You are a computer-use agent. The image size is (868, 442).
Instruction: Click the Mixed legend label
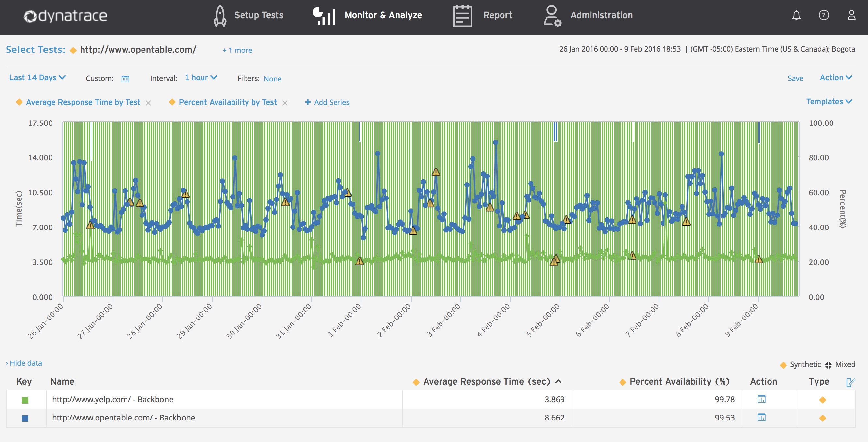tap(845, 364)
